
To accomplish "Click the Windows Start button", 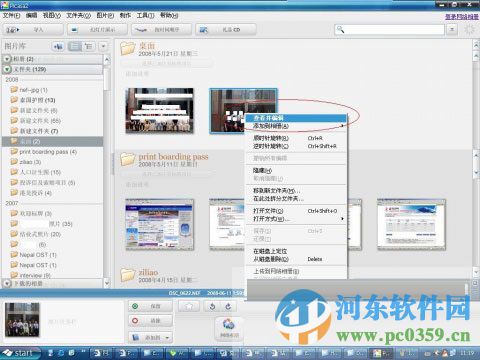I will 20,353.
